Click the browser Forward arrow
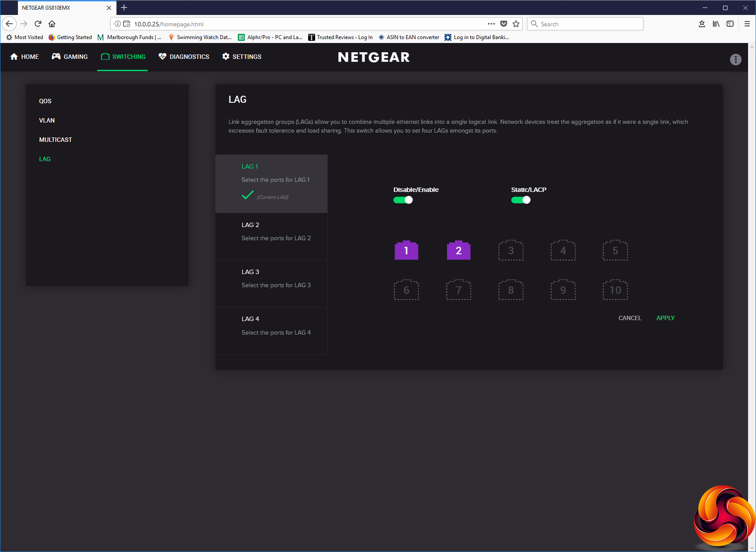756x552 pixels. [x=24, y=24]
